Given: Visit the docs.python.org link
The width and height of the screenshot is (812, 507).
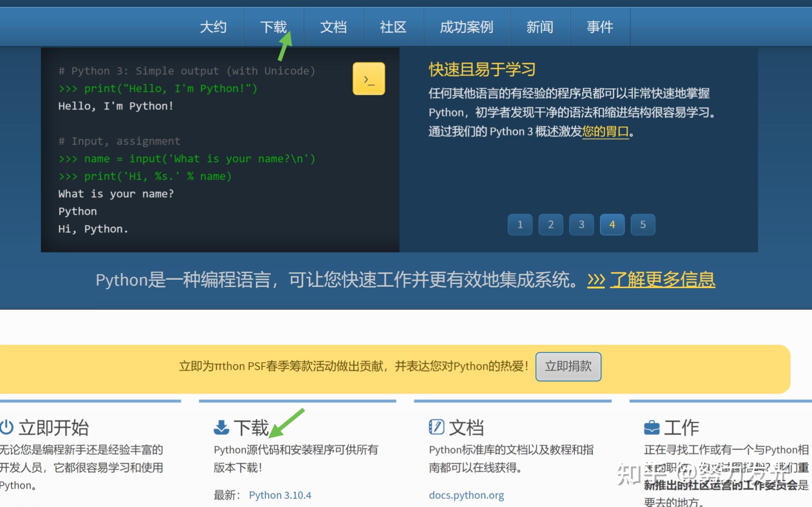Looking at the screenshot, I should (x=466, y=495).
